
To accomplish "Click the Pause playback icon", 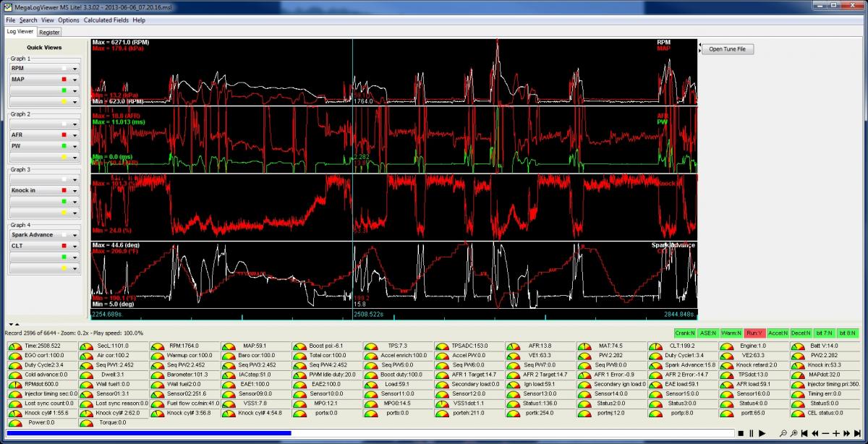I will (x=751, y=433).
